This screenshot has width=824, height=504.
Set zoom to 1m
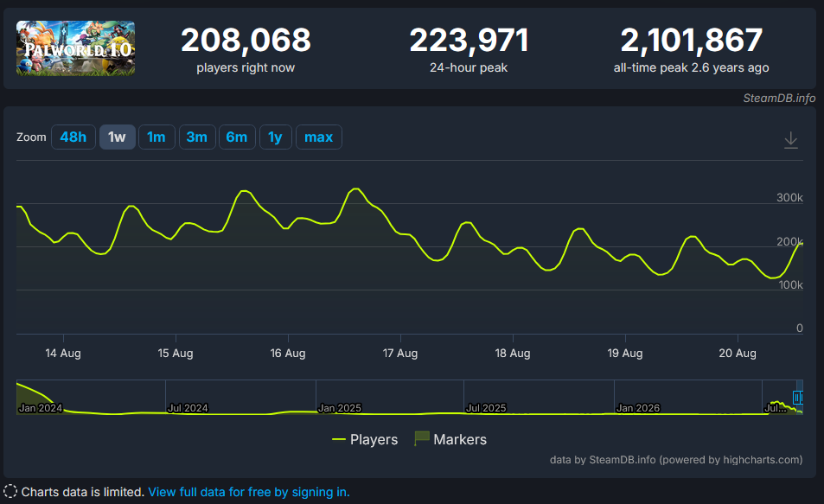pyautogui.click(x=156, y=137)
